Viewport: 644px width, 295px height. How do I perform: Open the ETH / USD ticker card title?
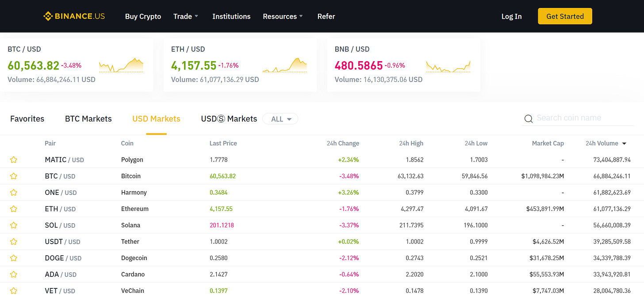click(188, 49)
